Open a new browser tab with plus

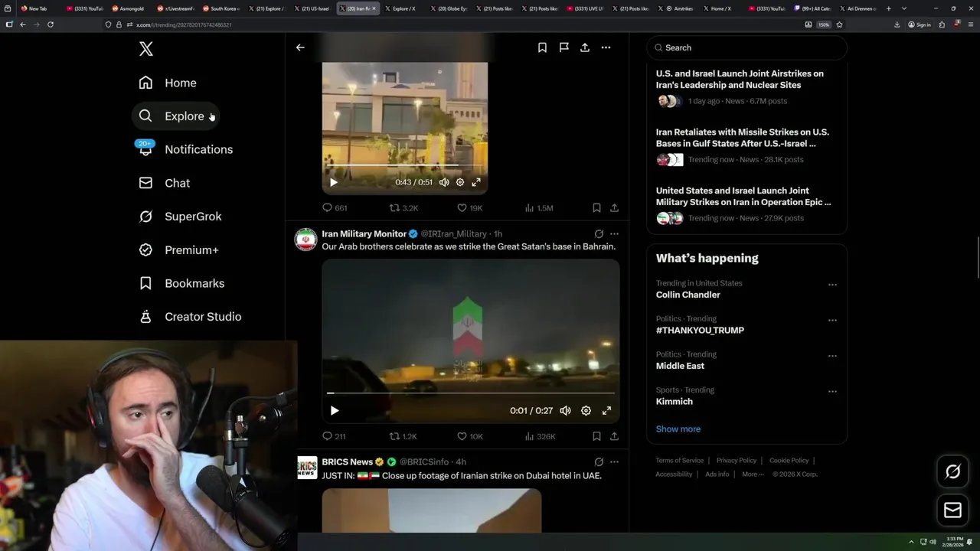click(x=888, y=8)
